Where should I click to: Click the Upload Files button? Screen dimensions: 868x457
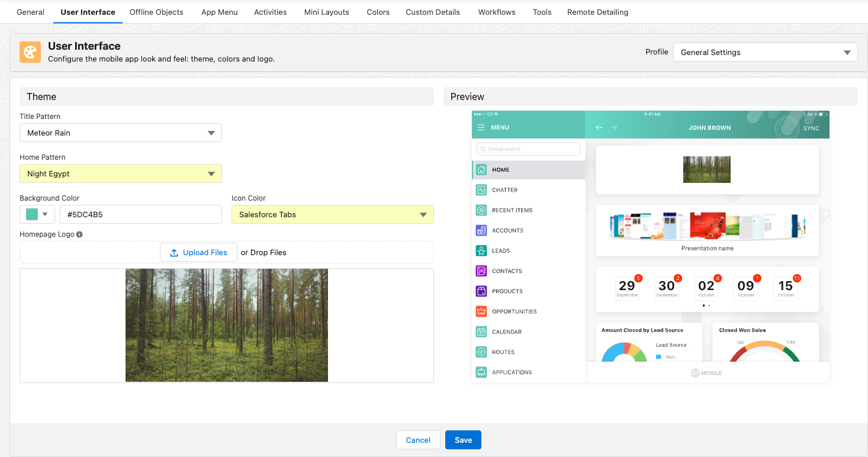point(198,252)
